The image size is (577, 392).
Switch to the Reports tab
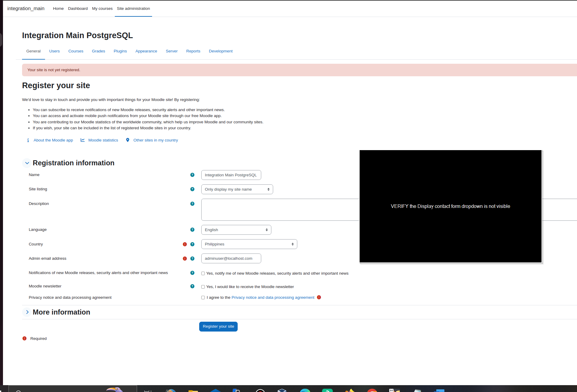click(193, 51)
